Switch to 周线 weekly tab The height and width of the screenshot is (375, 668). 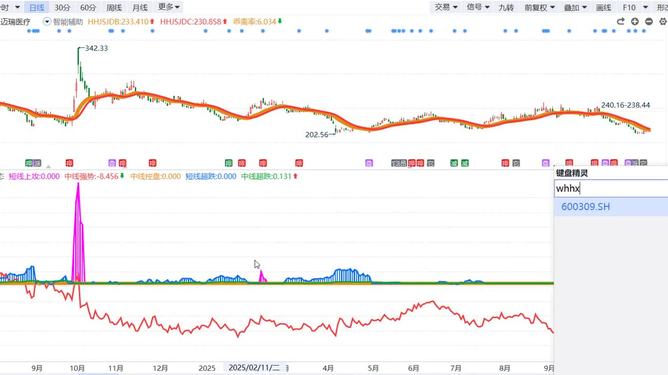(x=114, y=7)
